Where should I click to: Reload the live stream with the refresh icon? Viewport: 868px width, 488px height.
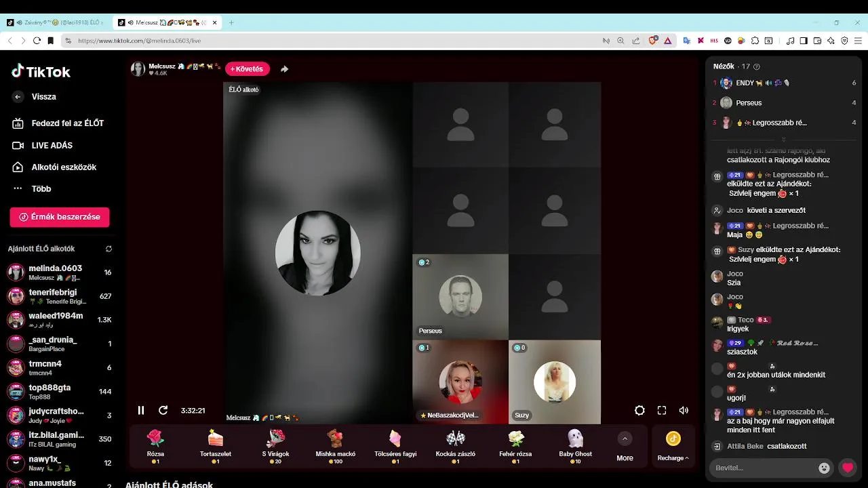[x=163, y=410]
